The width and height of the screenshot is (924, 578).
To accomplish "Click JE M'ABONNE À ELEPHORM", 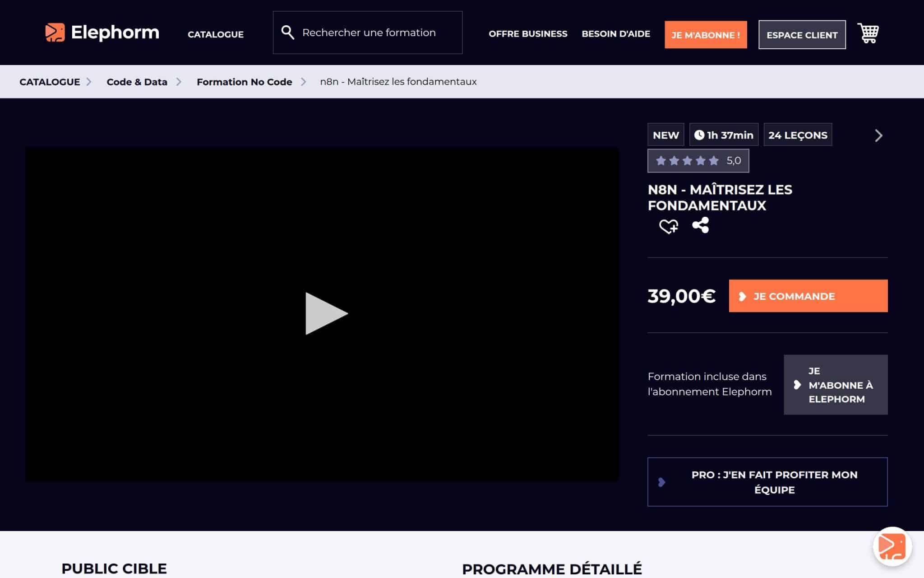I will click(836, 385).
